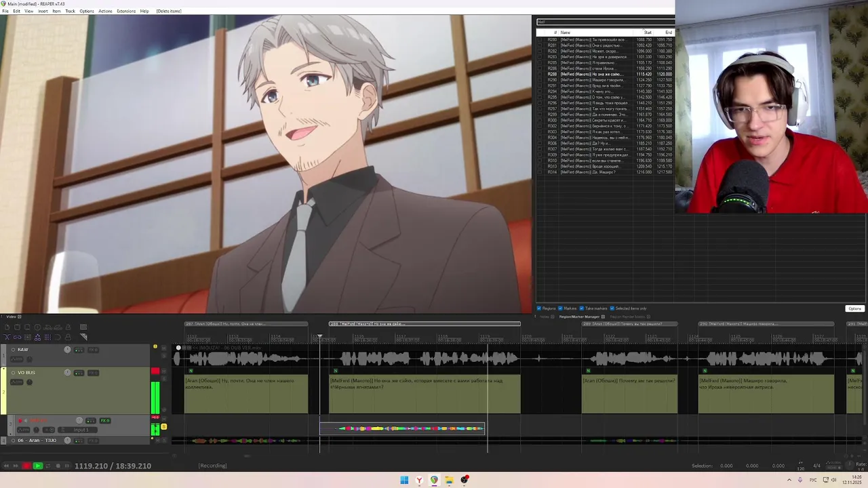The image size is (868, 488).
Task: Click the Stop button in transport
Action: (x=58, y=466)
